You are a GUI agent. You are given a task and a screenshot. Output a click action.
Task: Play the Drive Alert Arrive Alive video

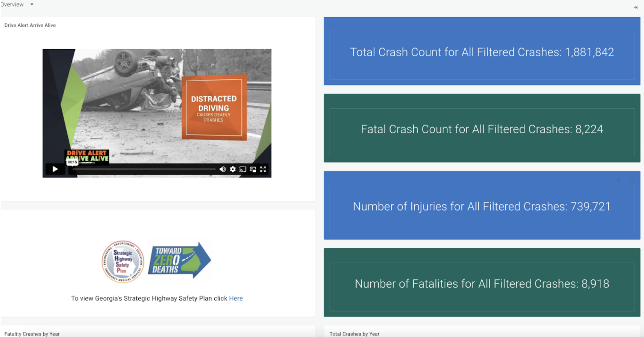tap(55, 169)
